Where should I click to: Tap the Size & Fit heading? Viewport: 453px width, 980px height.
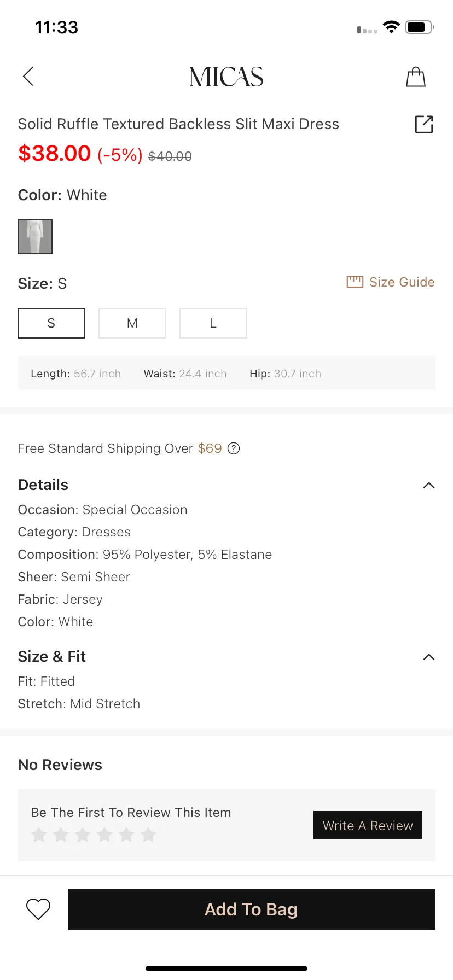(x=52, y=656)
